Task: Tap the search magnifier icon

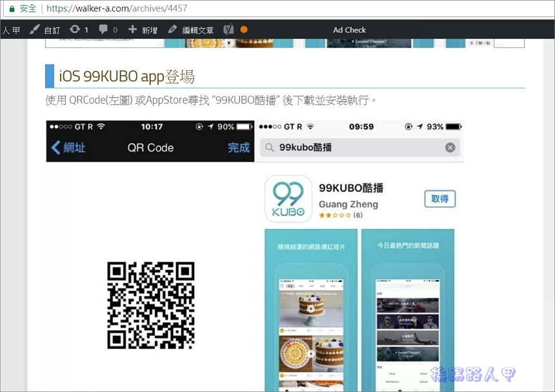Action: (269, 148)
